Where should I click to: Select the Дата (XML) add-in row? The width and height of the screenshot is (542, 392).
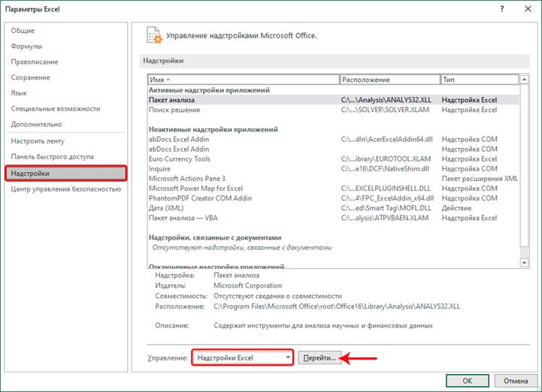pyautogui.click(x=333, y=208)
